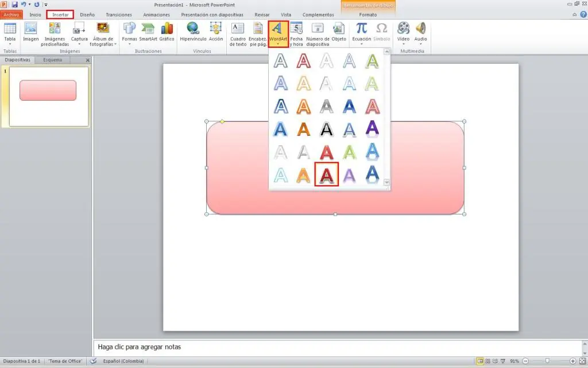Screen dimensions: 588x368
Task: Save presentation from quick access toolbar
Action: 14,5
